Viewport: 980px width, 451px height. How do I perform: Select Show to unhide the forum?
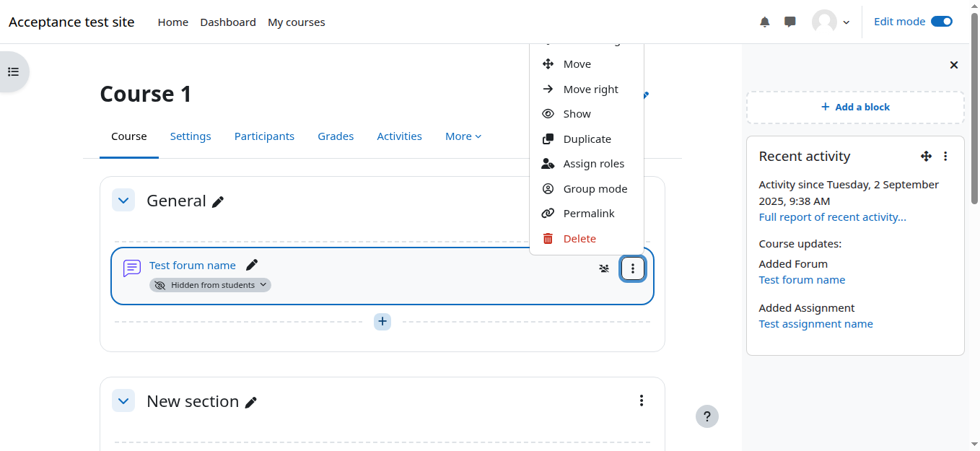click(577, 114)
